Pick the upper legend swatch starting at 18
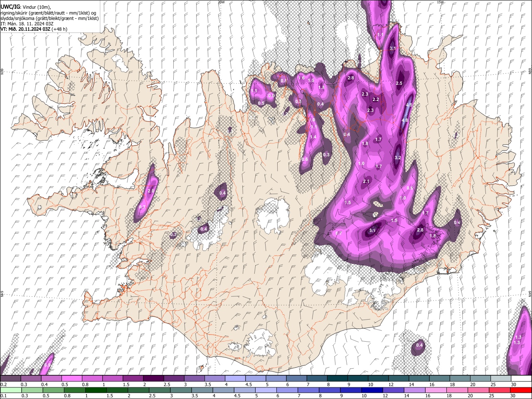532x399 pixels. pos(460,378)
